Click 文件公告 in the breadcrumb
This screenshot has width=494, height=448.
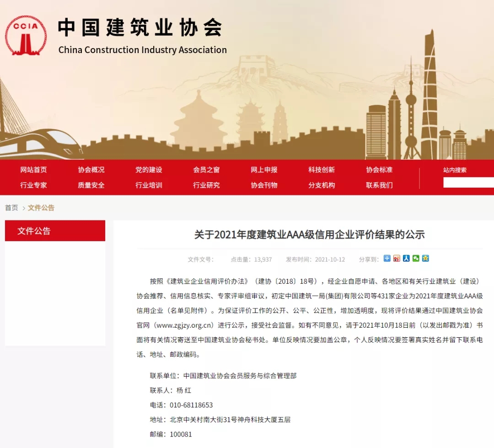coord(41,208)
